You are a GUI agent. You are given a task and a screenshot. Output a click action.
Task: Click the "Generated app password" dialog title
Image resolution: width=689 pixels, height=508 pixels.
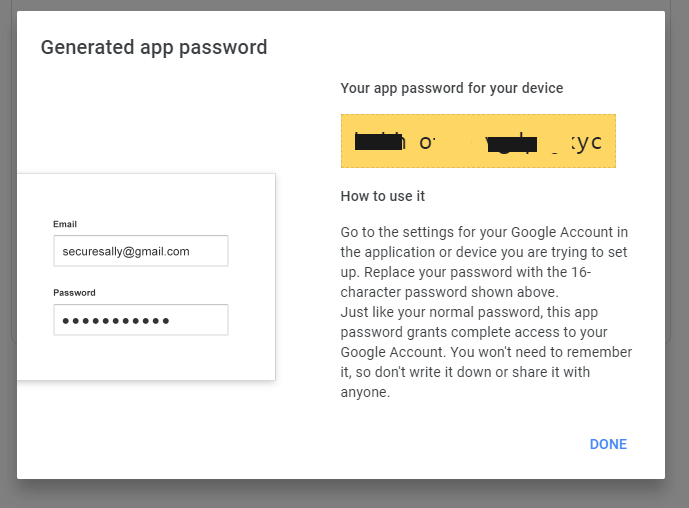(x=154, y=47)
